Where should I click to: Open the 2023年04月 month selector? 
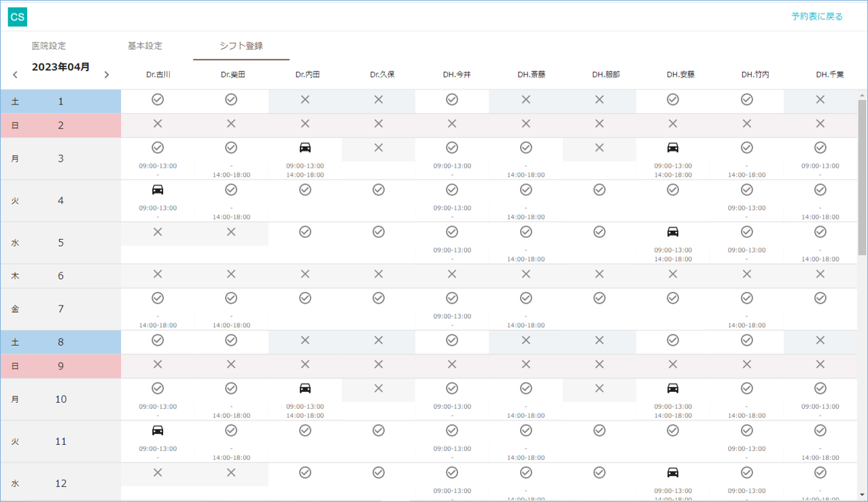click(60, 67)
